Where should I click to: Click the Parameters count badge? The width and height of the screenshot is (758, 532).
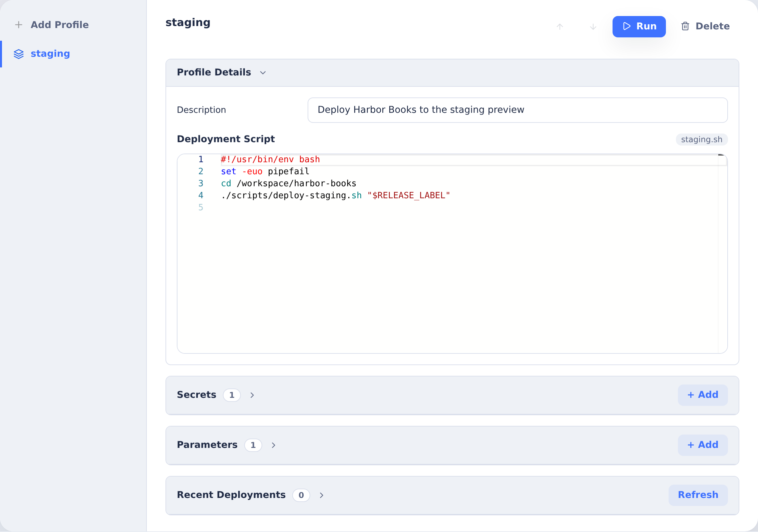(x=253, y=445)
